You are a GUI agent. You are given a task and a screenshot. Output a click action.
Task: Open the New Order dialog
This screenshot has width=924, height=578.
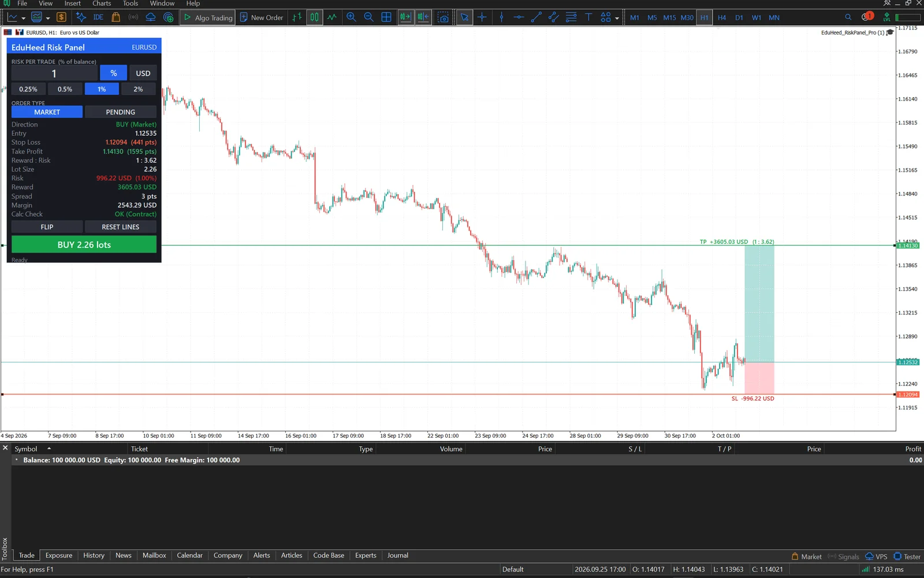(x=262, y=17)
